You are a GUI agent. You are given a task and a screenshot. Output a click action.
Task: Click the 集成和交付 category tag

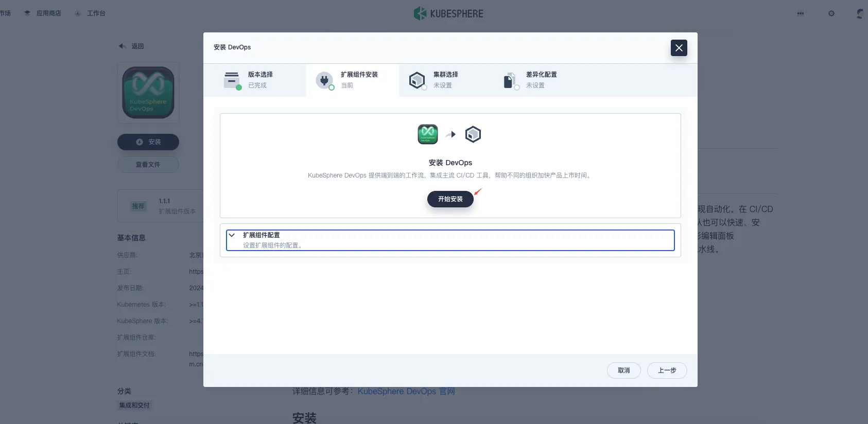pyautogui.click(x=134, y=405)
